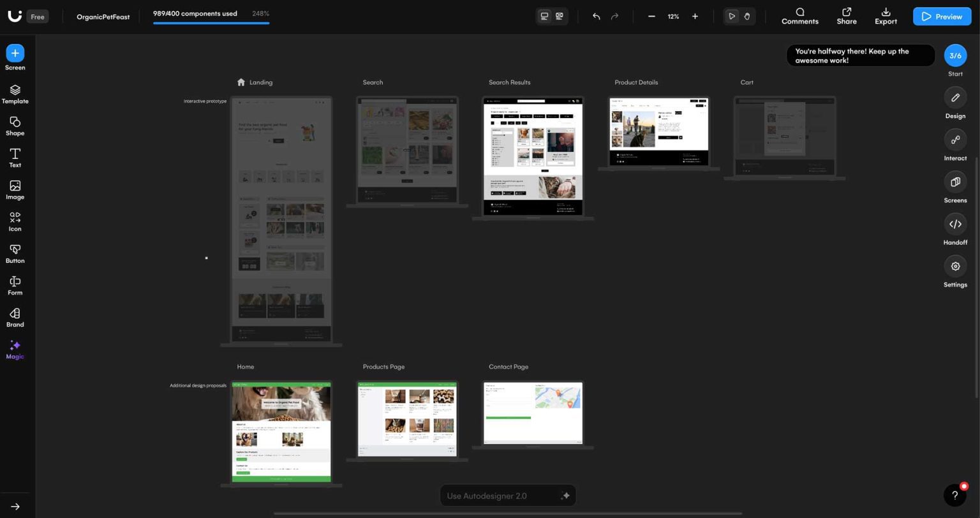980x518 pixels.
Task: Open the Handoff panel on the right
Action: point(955,230)
